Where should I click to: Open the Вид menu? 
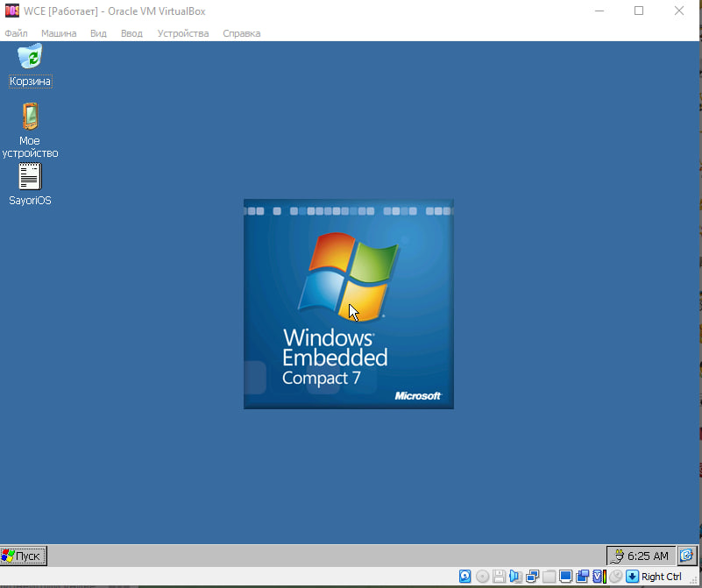point(98,33)
